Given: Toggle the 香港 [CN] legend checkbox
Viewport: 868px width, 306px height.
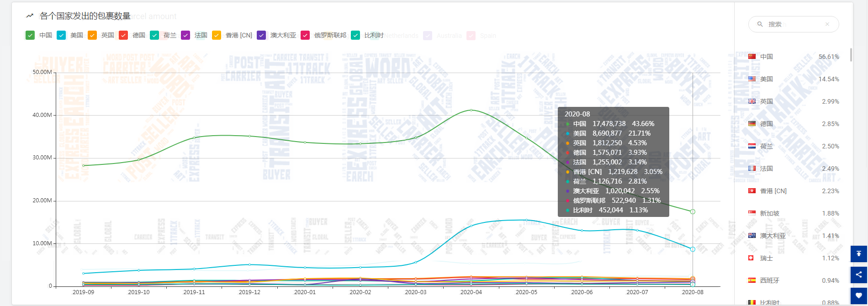Looking at the screenshot, I should pos(217,35).
